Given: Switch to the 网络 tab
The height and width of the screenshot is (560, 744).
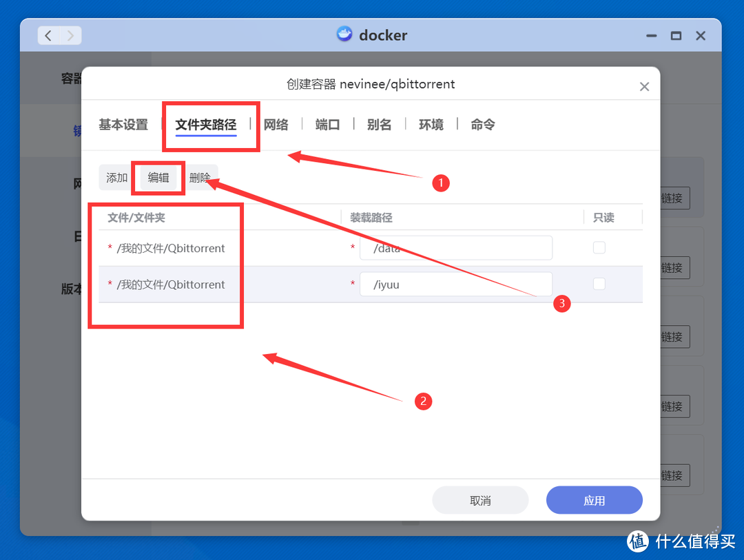Looking at the screenshot, I should click(x=276, y=125).
